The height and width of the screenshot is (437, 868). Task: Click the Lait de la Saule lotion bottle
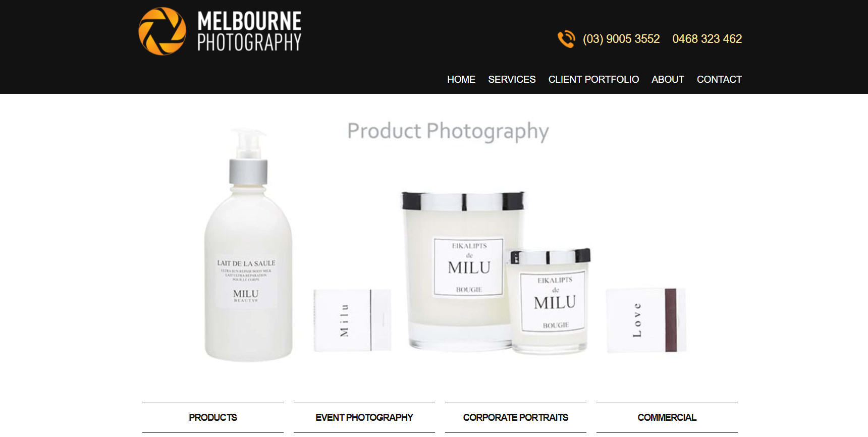[x=248, y=245]
